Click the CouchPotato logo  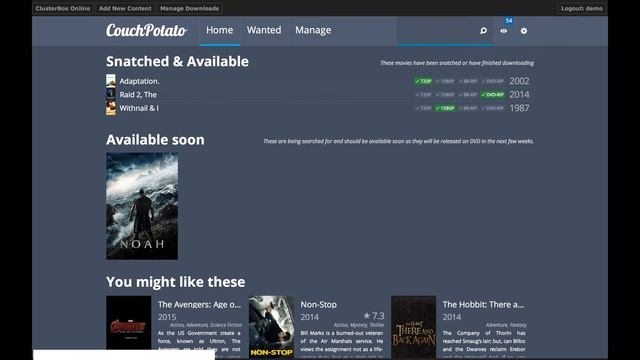pos(147,31)
